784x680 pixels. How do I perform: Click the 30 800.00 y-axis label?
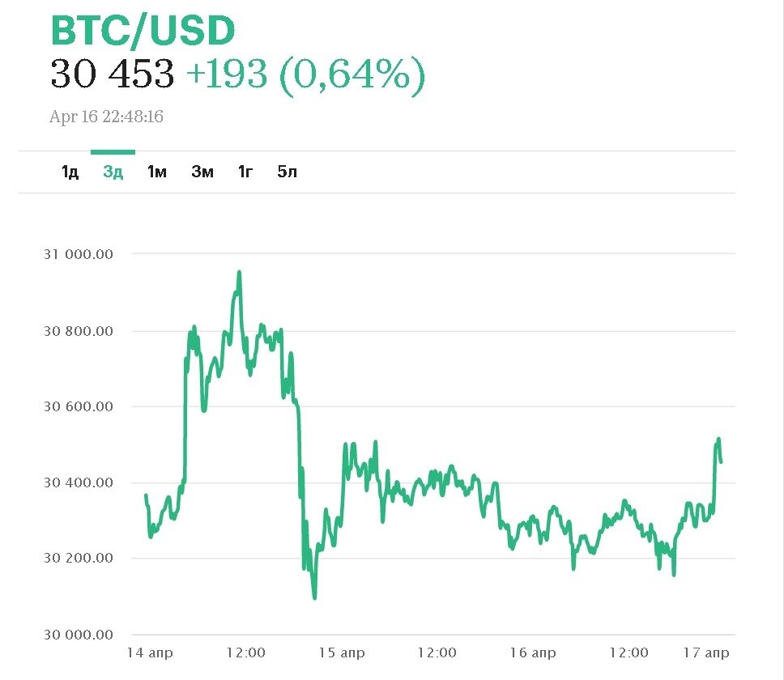(78, 330)
